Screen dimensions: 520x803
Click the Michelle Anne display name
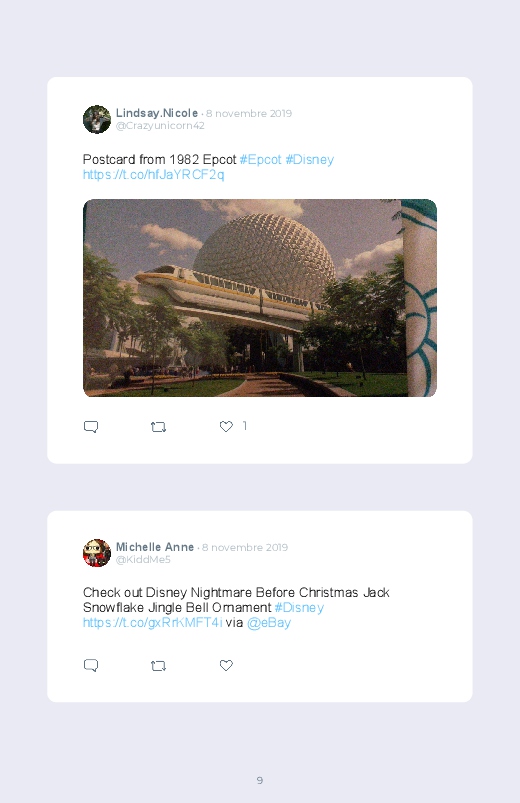pyautogui.click(x=155, y=547)
